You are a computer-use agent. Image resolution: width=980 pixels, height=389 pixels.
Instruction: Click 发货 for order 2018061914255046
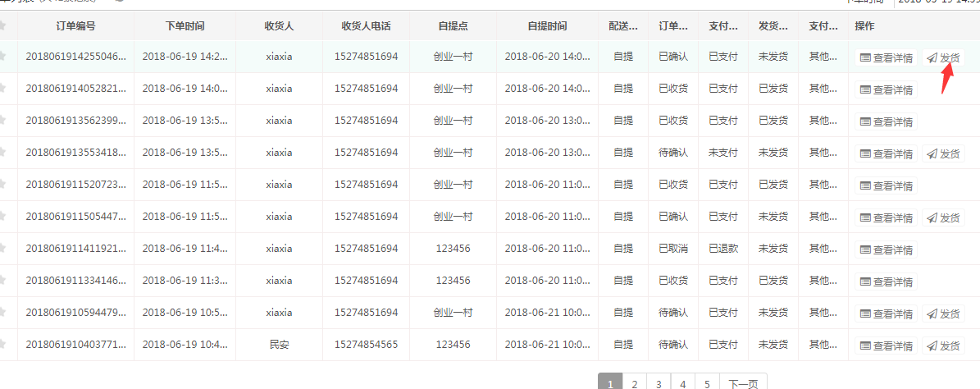pyautogui.click(x=943, y=58)
